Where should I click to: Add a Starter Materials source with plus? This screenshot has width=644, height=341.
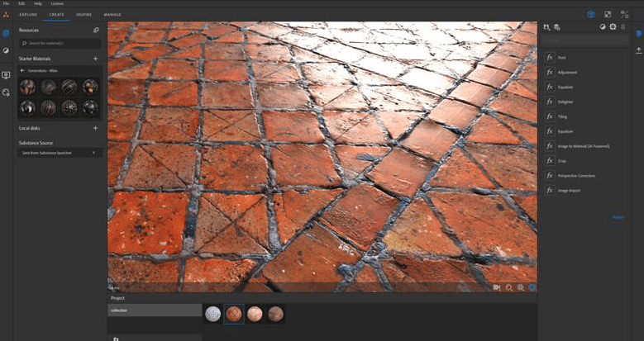coord(95,59)
